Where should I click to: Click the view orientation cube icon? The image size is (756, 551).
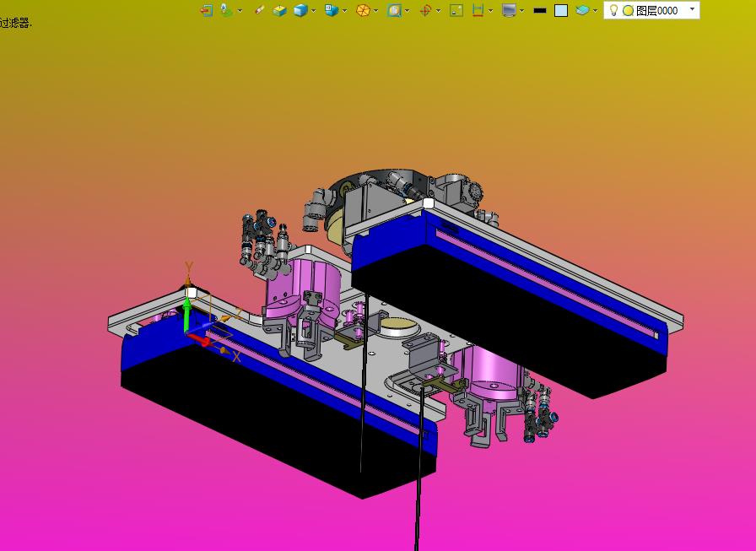[332, 10]
